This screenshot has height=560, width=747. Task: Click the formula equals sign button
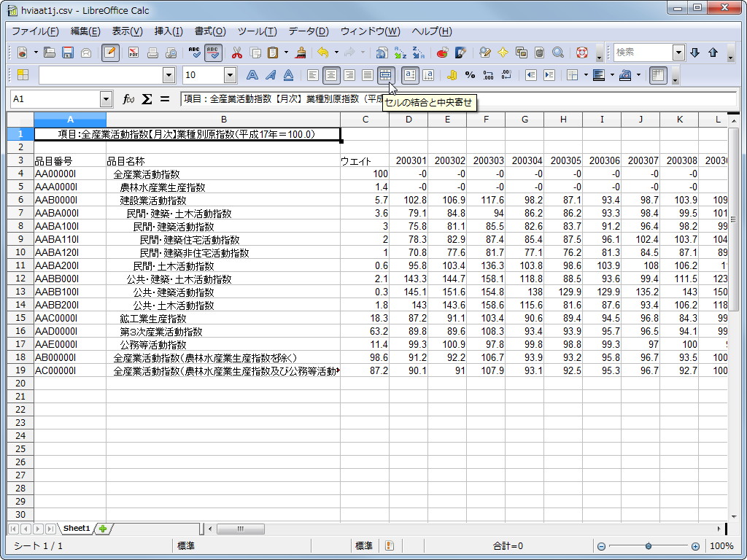click(165, 99)
